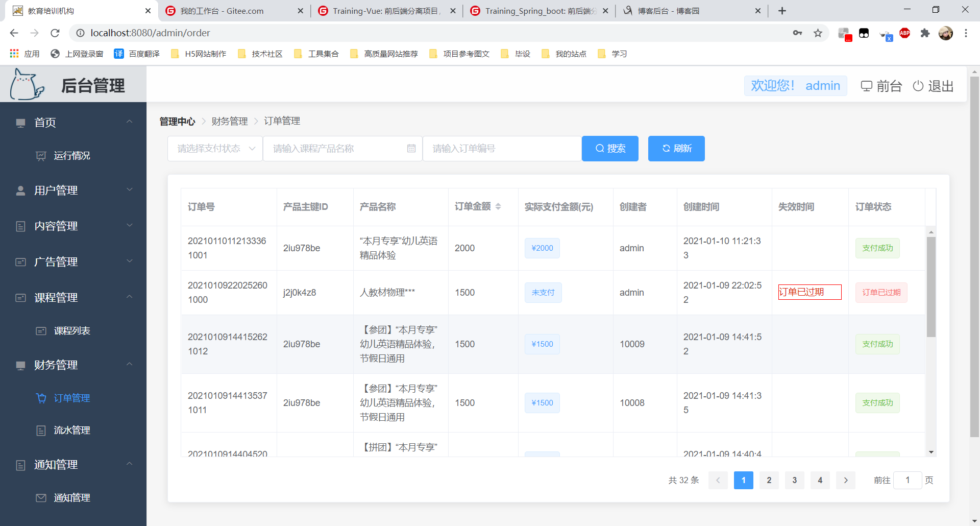Screen dimensions: 980x526
Task: Open the 工具集合 bookmark folder
Action: tap(316, 54)
